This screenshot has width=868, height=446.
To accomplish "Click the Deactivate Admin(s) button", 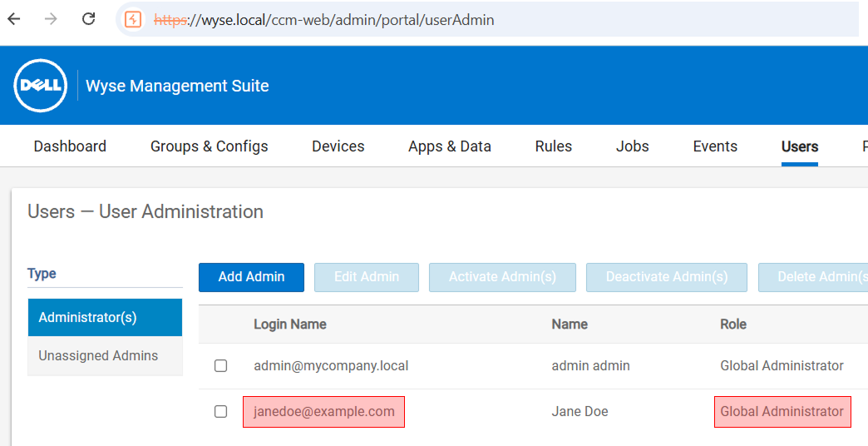I will pyautogui.click(x=666, y=277).
